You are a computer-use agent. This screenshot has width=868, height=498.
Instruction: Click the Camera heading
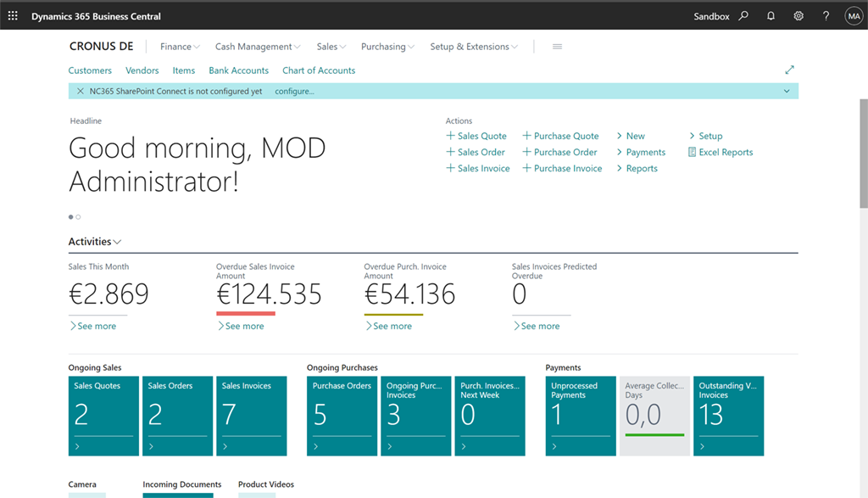click(x=82, y=484)
